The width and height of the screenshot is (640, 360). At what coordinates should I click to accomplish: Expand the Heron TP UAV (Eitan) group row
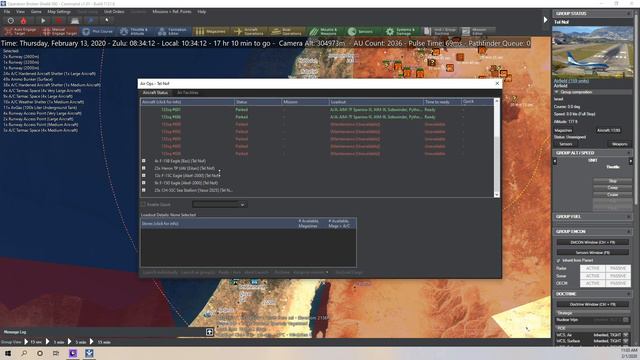[x=144, y=168]
